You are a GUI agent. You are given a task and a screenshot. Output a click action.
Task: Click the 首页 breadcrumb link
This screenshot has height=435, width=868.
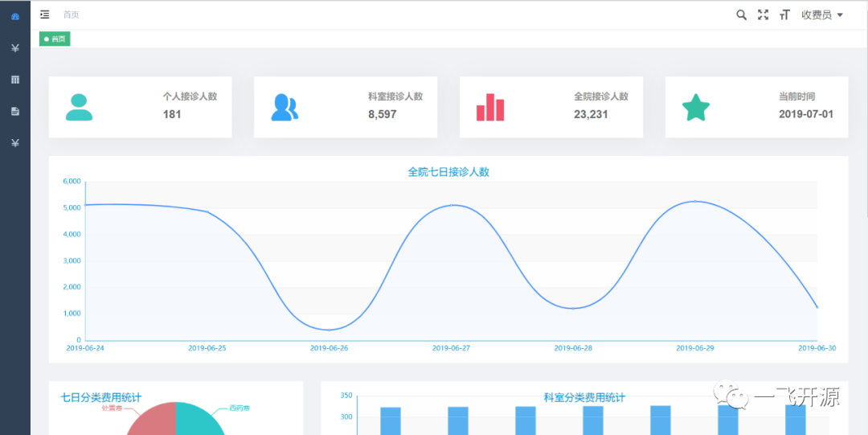[x=71, y=14]
